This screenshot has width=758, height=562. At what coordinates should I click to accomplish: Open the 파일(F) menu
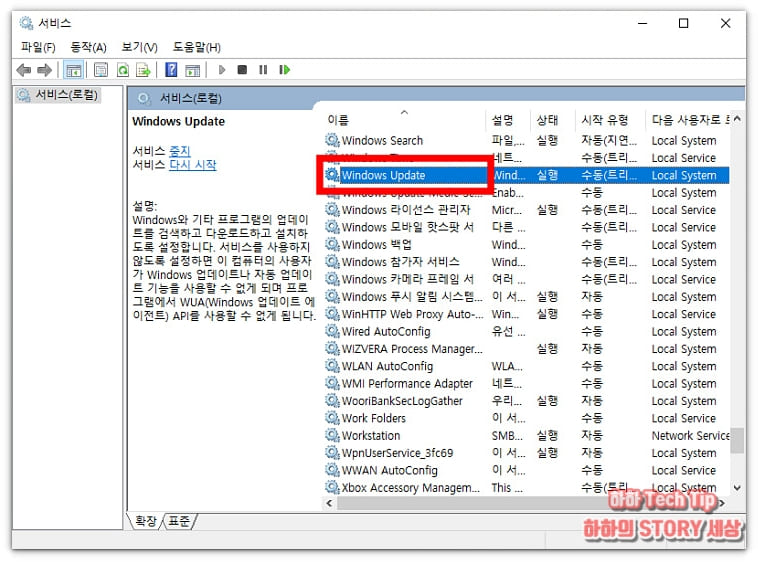(38, 47)
